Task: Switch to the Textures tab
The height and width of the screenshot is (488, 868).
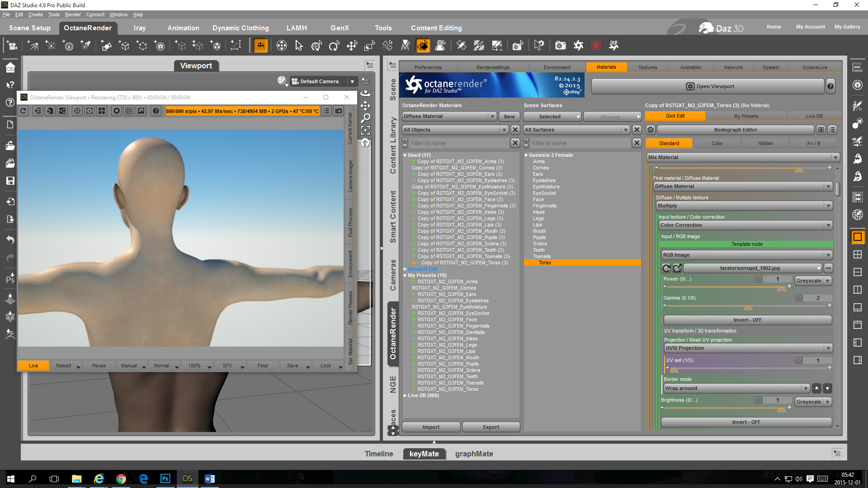Action: [647, 67]
